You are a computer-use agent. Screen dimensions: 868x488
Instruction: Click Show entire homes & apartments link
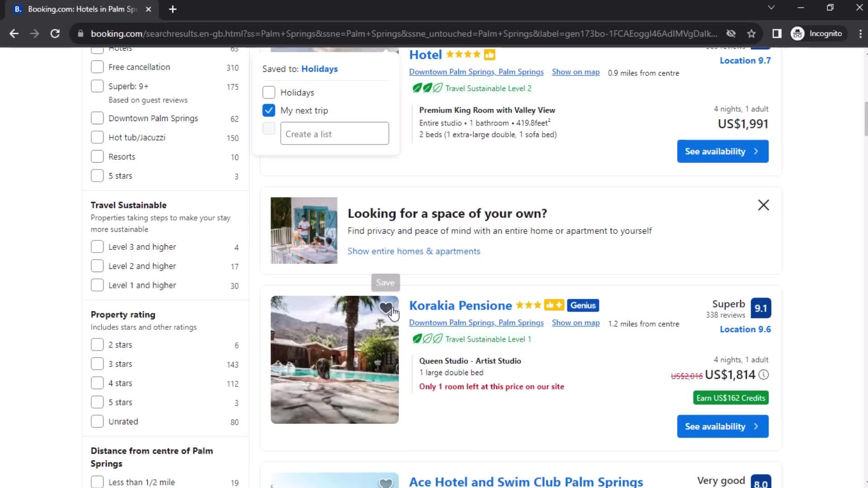(414, 251)
